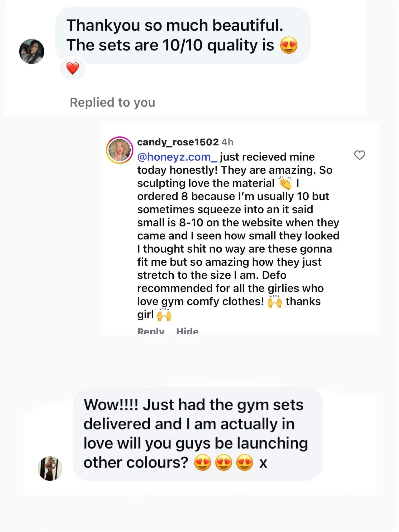399x532 pixels.
Task: Open the avatar beside the "Thankyou so much" message
Action: [32, 51]
